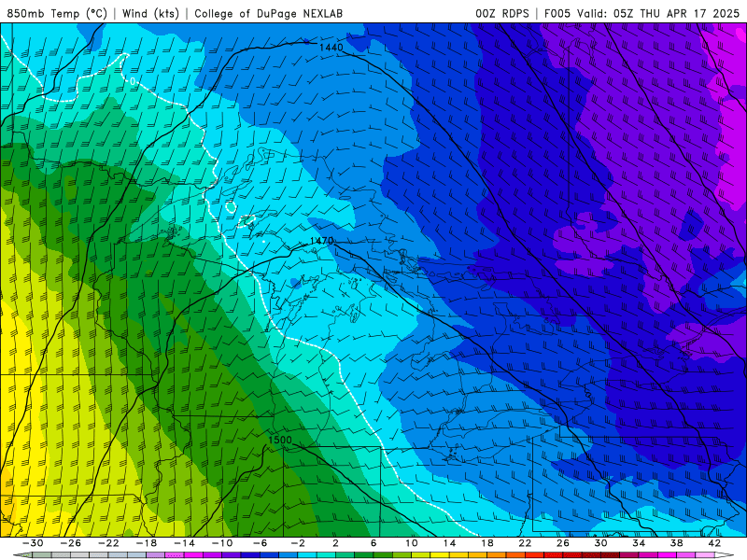Click the −10 color scale tick label
747x560 pixels.
point(222,543)
